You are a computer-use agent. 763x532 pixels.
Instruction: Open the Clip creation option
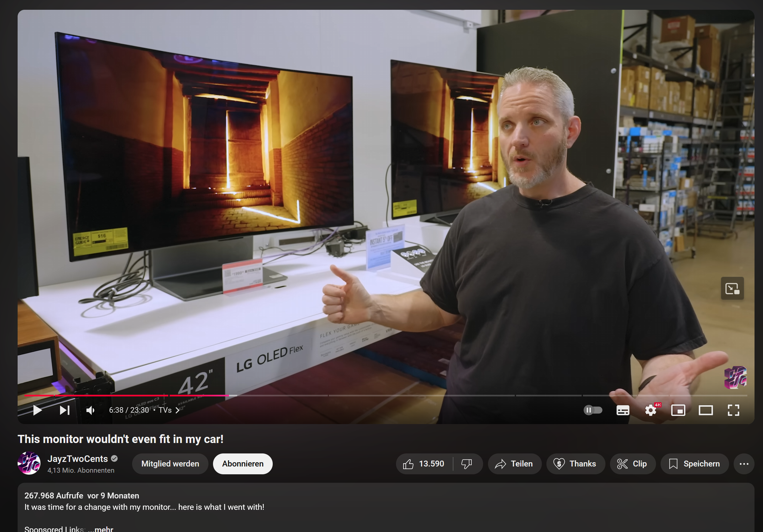pyautogui.click(x=632, y=464)
